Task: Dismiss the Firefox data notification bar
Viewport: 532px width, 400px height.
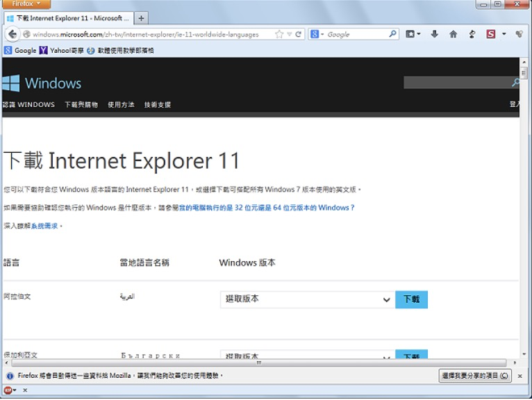Action: (519, 376)
